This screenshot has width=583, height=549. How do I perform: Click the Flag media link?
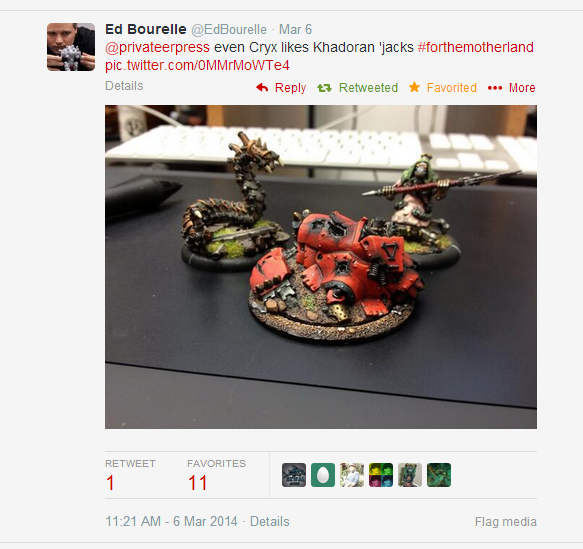pyautogui.click(x=506, y=521)
